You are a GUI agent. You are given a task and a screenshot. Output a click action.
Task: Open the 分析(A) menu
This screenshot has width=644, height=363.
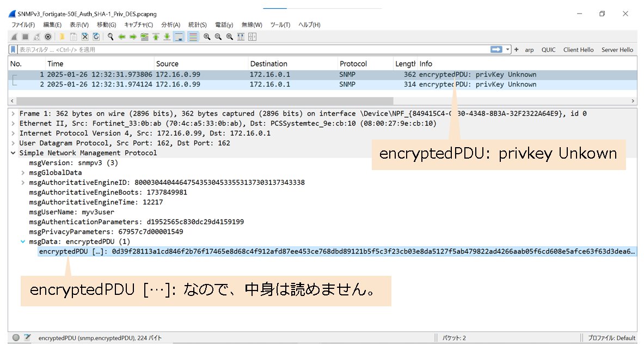170,25
